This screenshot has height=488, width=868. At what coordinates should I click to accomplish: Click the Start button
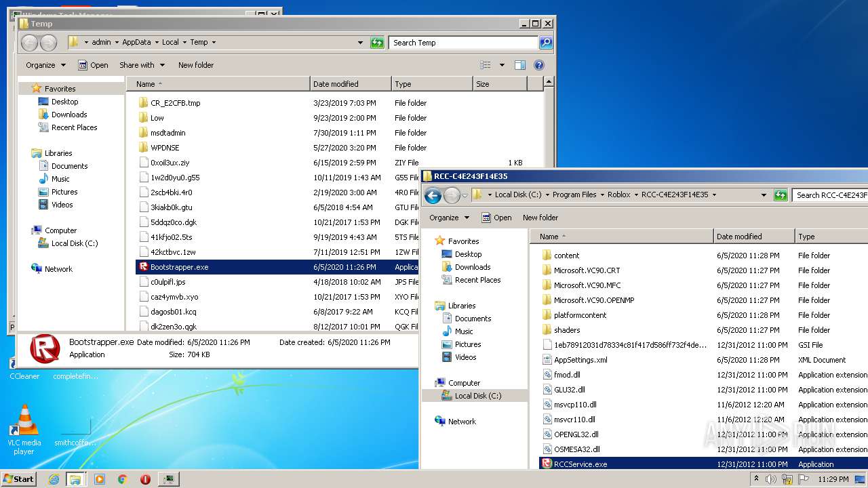click(18, 479)
